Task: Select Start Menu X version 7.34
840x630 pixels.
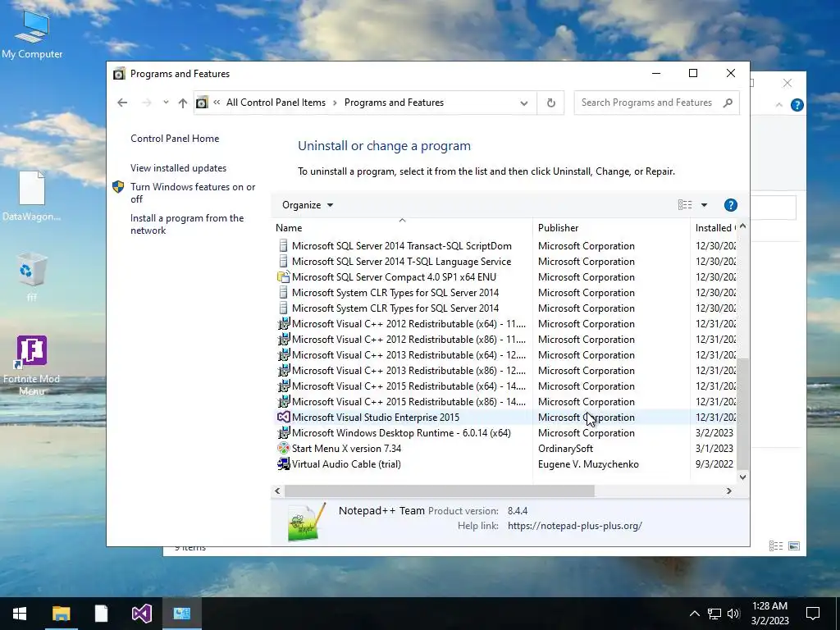Action: pos(346,448)
